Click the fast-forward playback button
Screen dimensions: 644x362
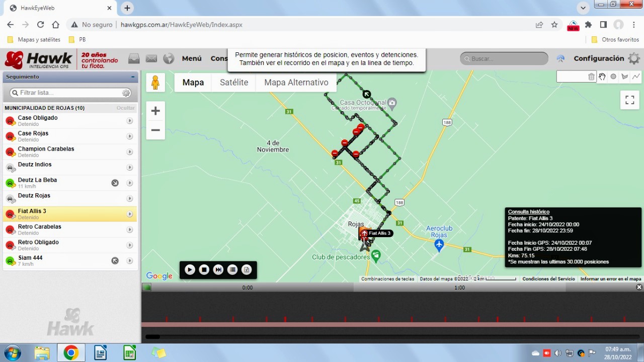point(218,270)
